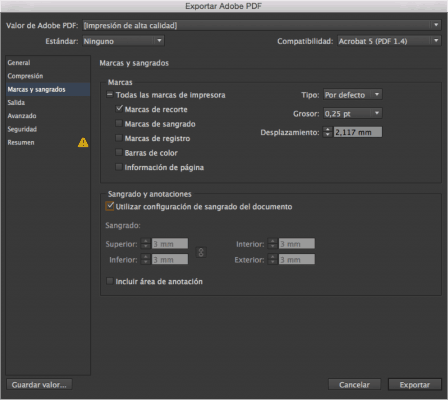Toggle Todas las marcas de impresora checkbox
This screenshot has width=448, height=400.
click(110, 95)
